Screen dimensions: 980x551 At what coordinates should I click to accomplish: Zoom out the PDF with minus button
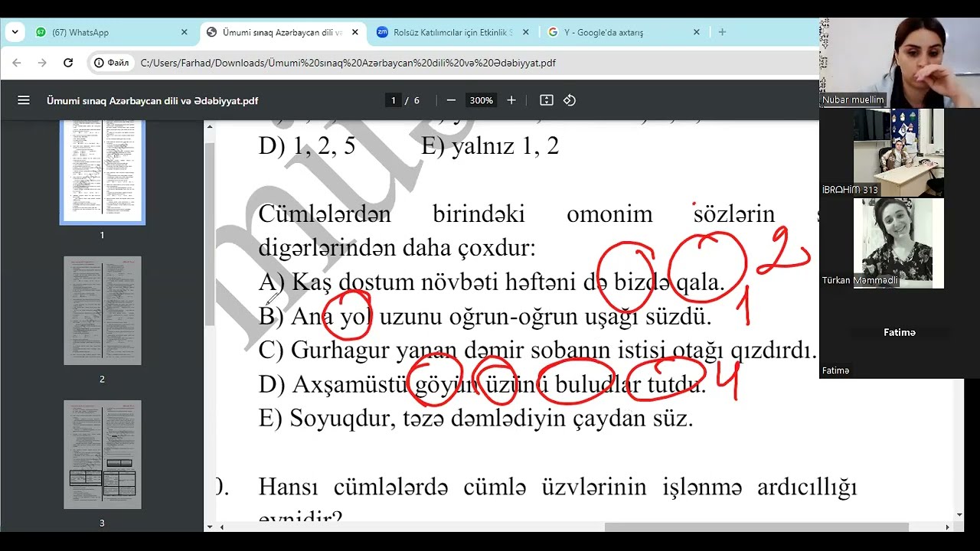pos(451,100)
